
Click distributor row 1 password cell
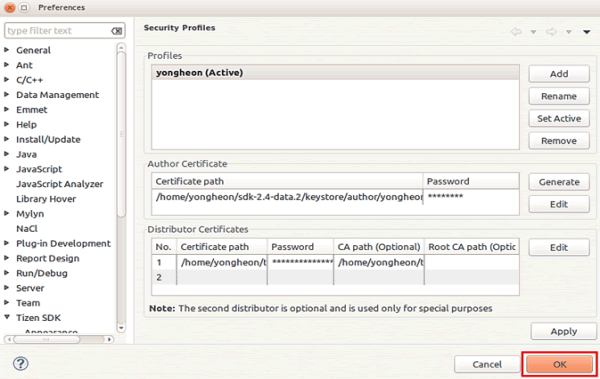pos(300,263)
